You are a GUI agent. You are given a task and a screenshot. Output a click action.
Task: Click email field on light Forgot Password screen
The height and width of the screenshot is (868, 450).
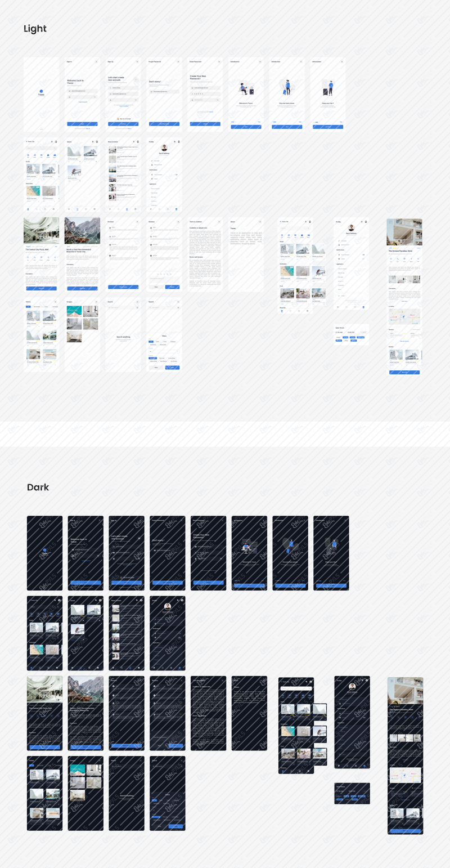point(164,91)
